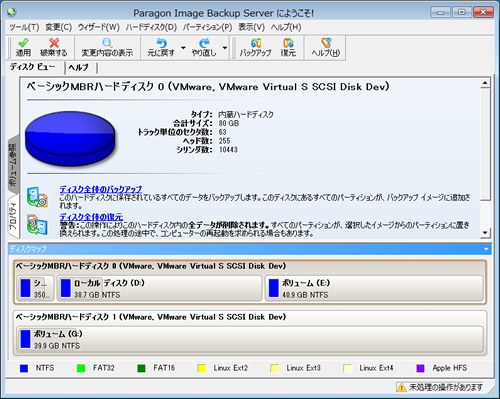Click the 元に戻す (Undo) arrow icon
This screenshot has height=399, width=500.
click(x=161, y=43)
